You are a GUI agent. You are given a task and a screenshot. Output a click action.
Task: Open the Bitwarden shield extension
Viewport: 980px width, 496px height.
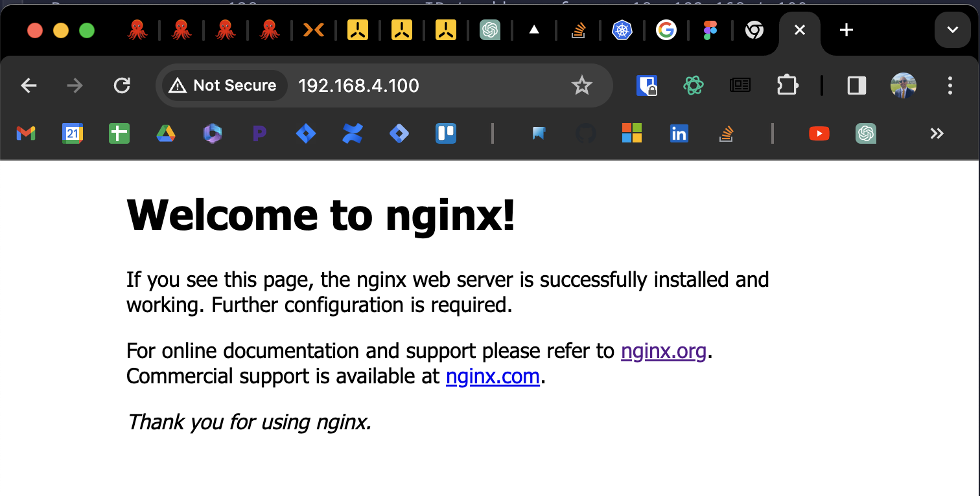pyautogui.click(x=646, y=85)
